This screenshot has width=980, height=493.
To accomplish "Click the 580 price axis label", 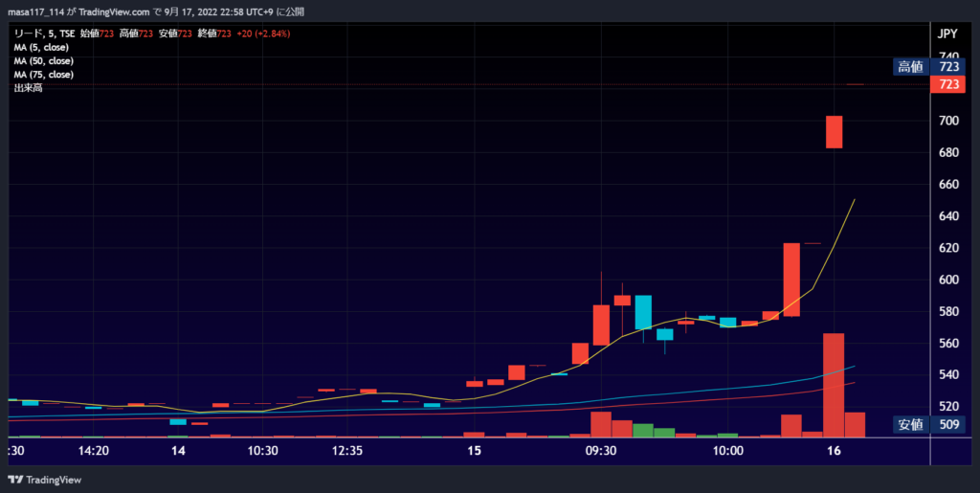I will 948,312.
